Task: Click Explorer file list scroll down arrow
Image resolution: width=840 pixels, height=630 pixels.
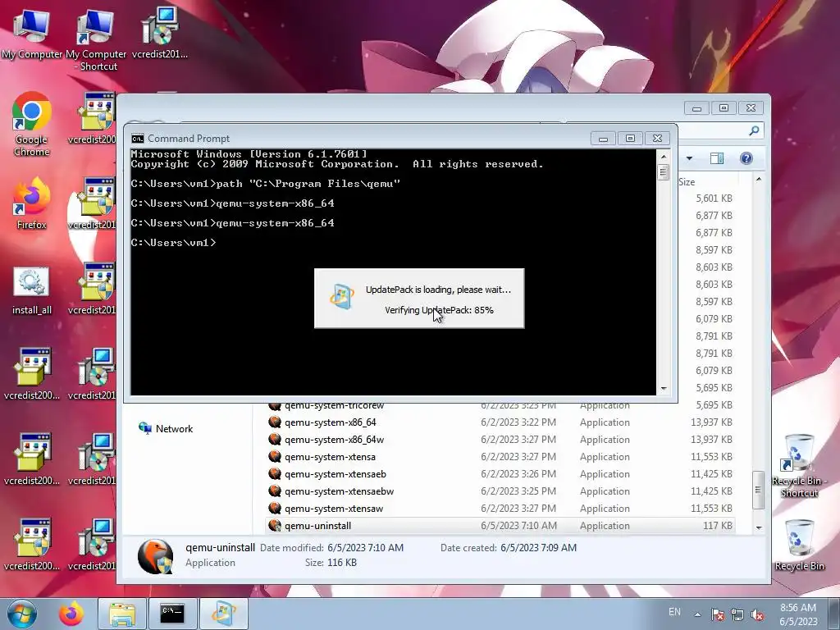Action: coord(759,527)
